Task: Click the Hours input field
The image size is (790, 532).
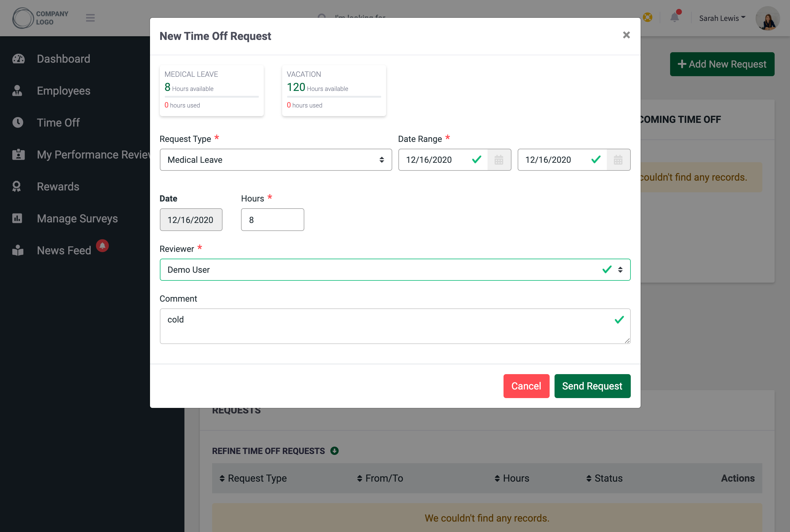Action: pos(273,220)
